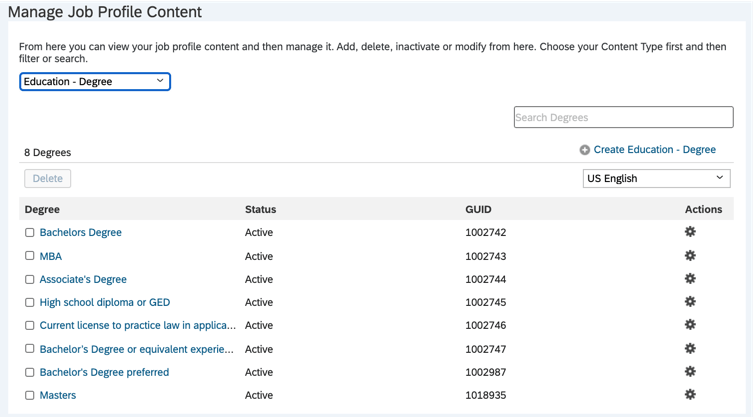Image resolution: width=754 pixels, height=417 pixels.
Task: Click into the Search Degrees field
Action: 623,117
